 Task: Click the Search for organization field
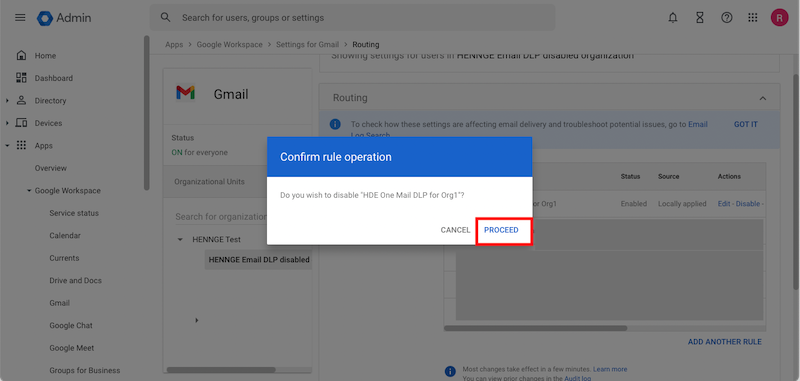click(x=221, y=216)
